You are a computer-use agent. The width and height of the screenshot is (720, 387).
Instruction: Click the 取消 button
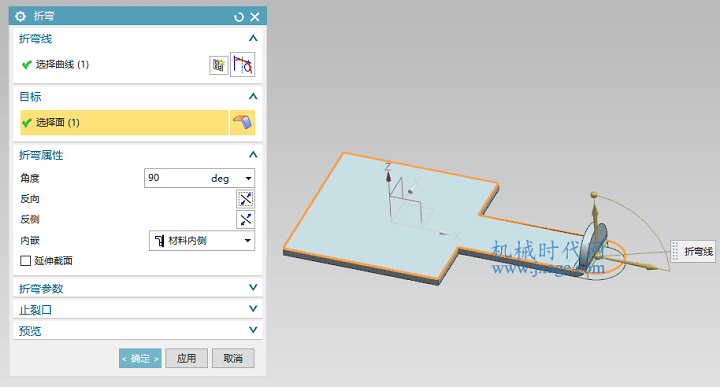[x=233, y=358]
